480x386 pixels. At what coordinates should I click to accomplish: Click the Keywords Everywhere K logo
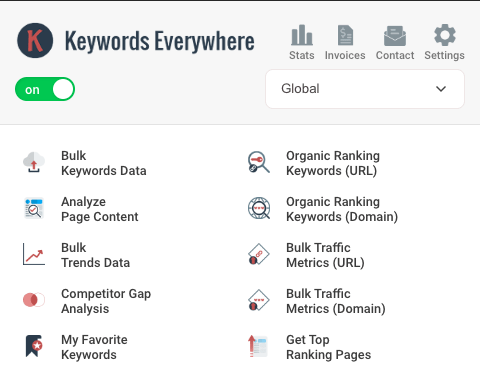click(x=35, y=40)
